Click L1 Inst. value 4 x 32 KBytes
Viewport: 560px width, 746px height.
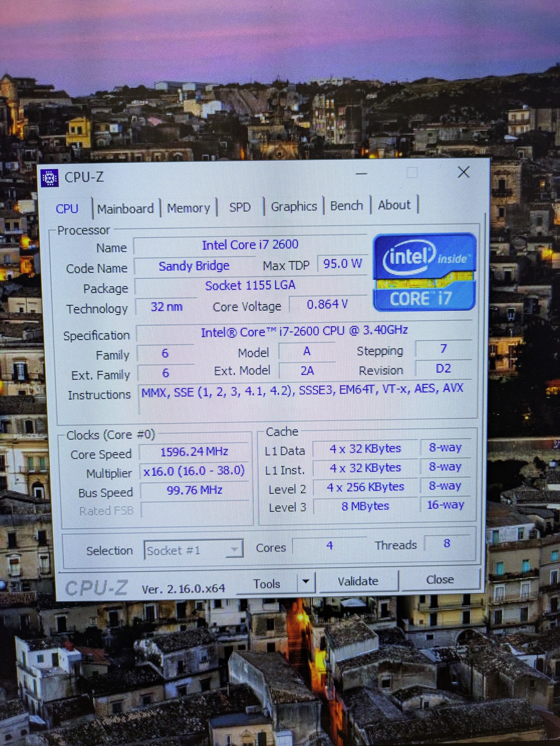click(x=365, y=468)
